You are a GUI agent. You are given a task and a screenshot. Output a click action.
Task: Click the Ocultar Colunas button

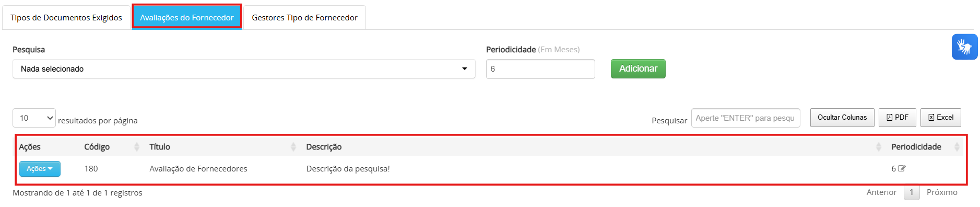(x=842, y=118)
